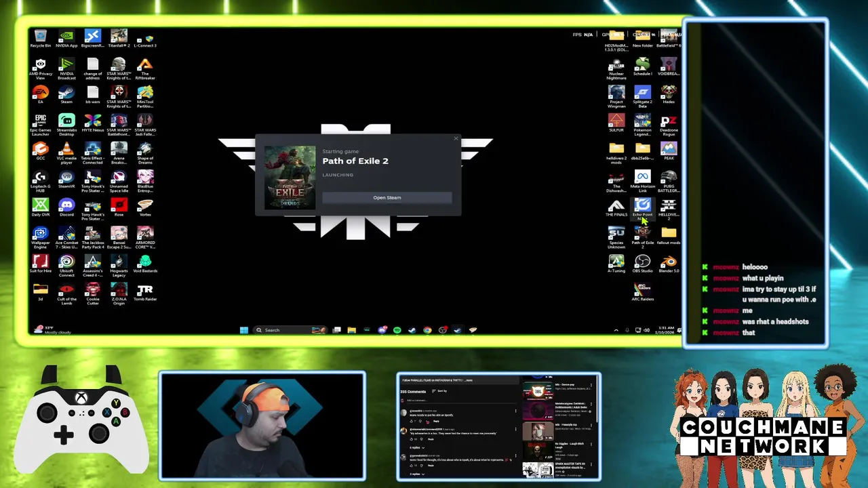
Task: Click the Open Steam button
Action: pyautogui.click(x=387, y=197)
